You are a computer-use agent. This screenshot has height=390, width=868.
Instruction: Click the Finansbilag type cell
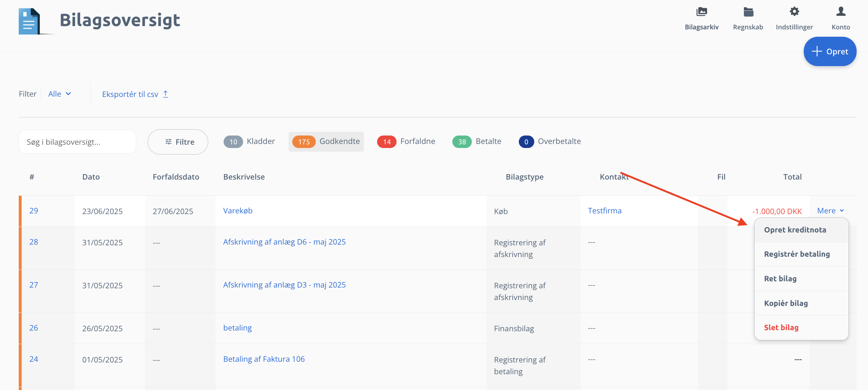click(x=514, y=329)
